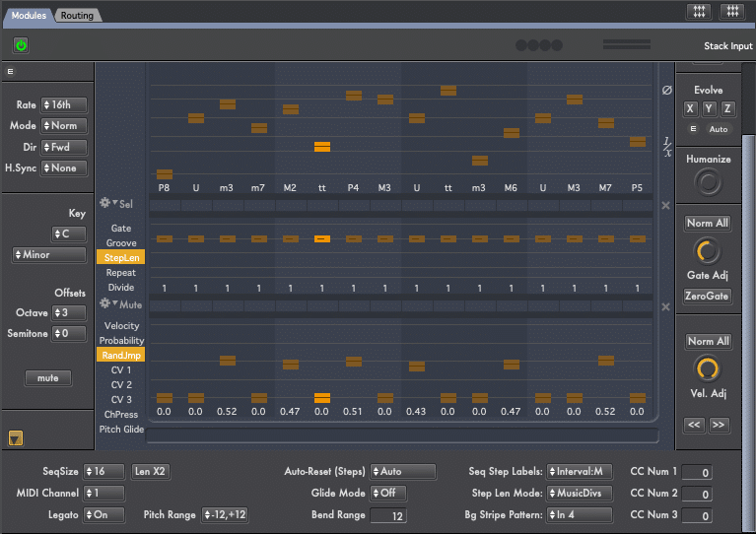Open the MIDI Channel dropdown
The height and width of the screenshot is (534, 756).
pyautogui.click(x=104, y=493)
